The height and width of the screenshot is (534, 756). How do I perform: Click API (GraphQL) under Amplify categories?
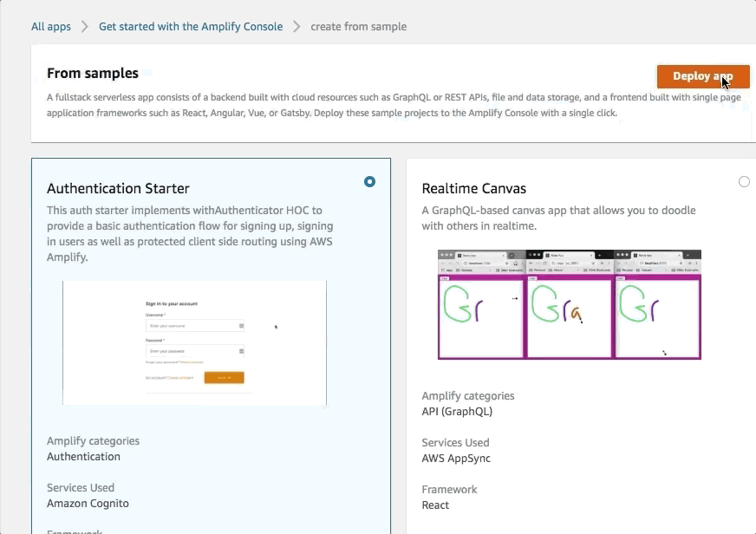click(x=457, y=411)
